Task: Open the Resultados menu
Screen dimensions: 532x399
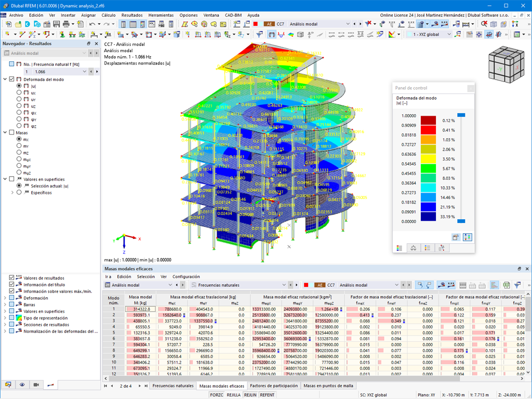Action: [x=132, y=15]
